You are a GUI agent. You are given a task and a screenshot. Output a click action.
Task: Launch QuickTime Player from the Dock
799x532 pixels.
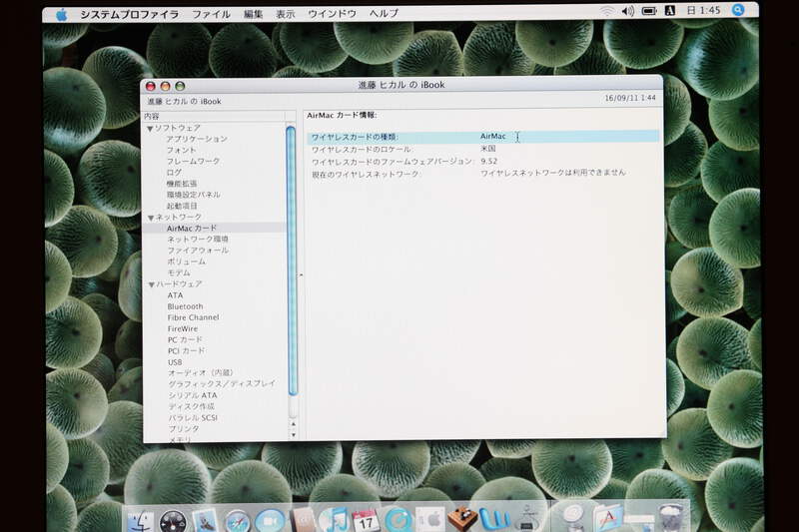coord(398,520)
